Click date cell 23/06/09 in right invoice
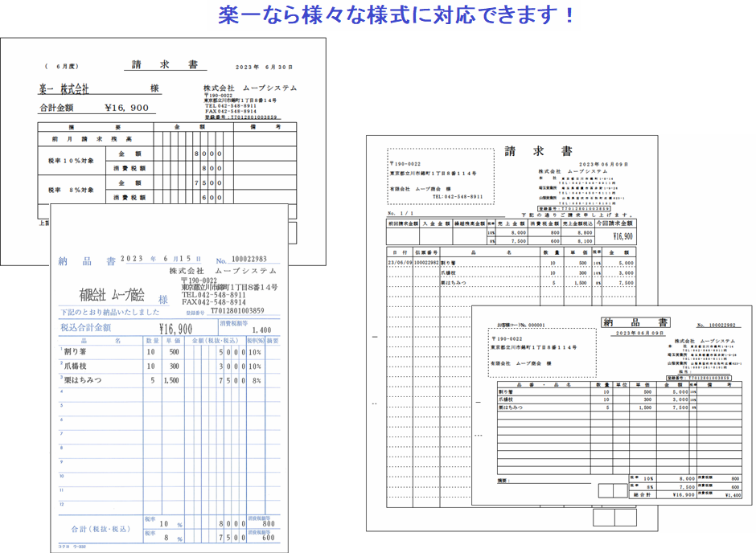This screenshot has height=553, width=756. pyautogui.click(x=399, y=263)
